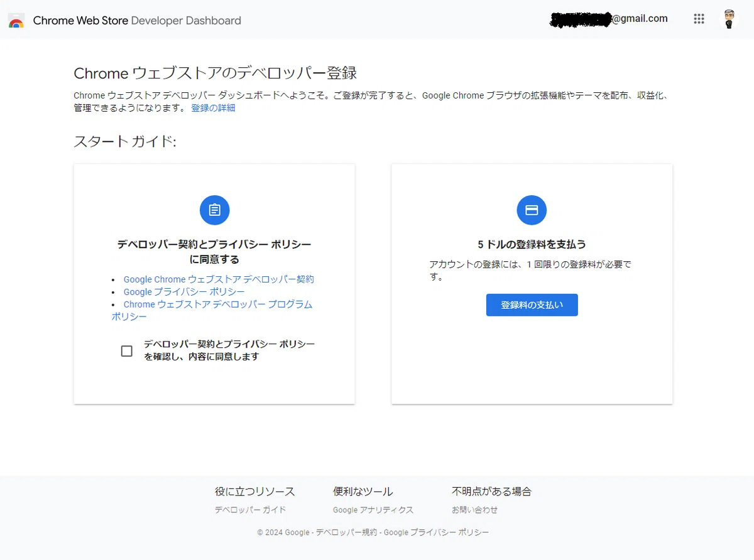Click the 登録料の支払い button
Screen dimensions: 754x560
tap(532, 305)
